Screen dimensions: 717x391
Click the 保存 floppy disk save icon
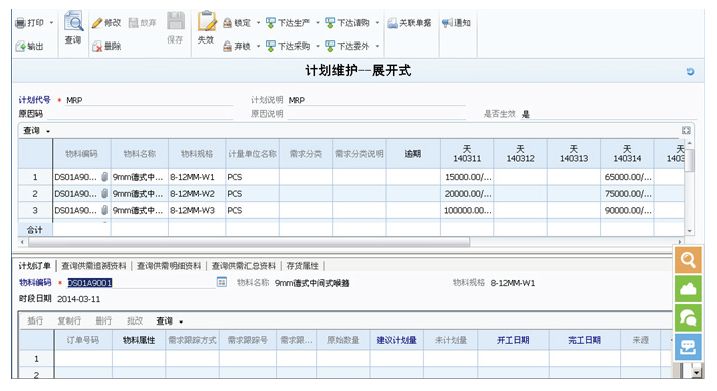(x=175, y=21)
